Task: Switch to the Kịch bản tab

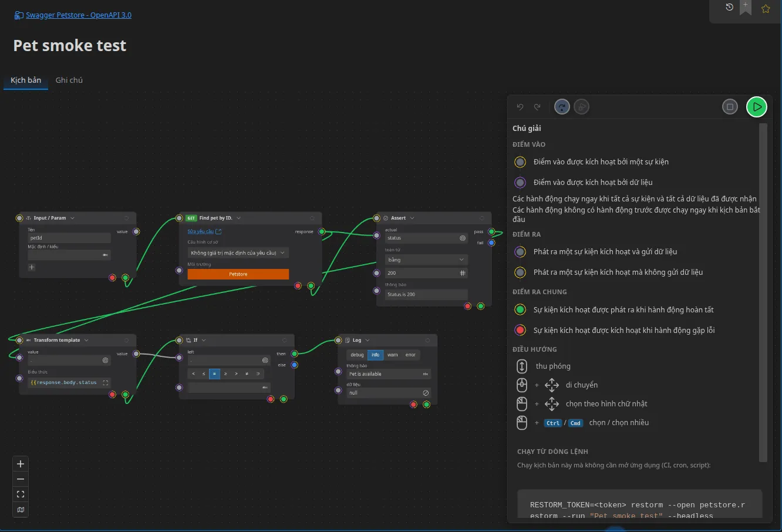Action: [x=26, y=80]
